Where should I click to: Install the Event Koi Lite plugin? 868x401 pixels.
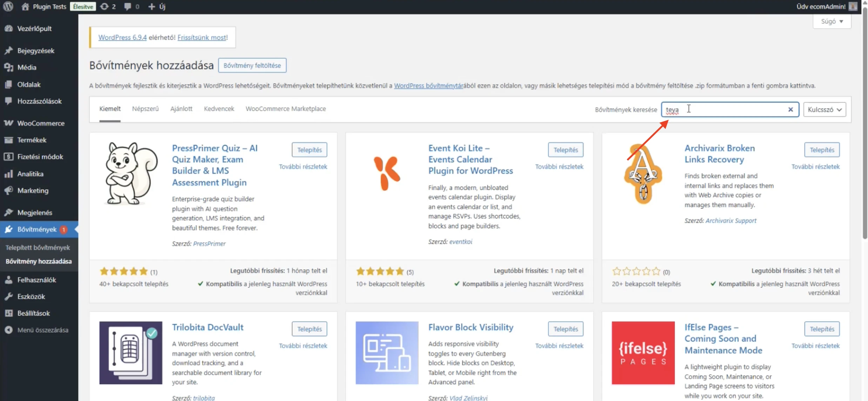tap(566, 150)
